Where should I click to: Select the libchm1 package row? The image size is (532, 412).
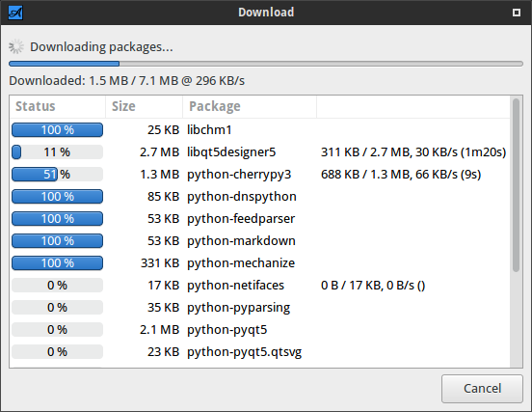pos(259,129)
